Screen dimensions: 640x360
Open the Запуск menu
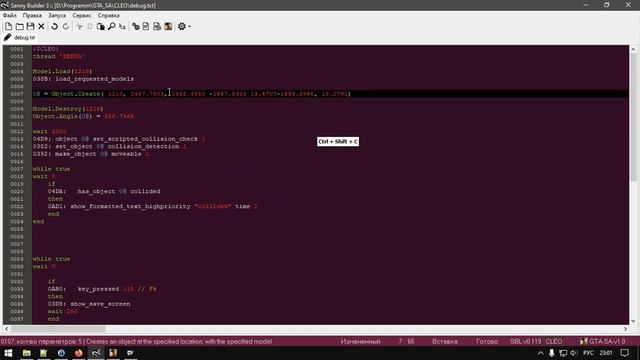coord(57,16)
